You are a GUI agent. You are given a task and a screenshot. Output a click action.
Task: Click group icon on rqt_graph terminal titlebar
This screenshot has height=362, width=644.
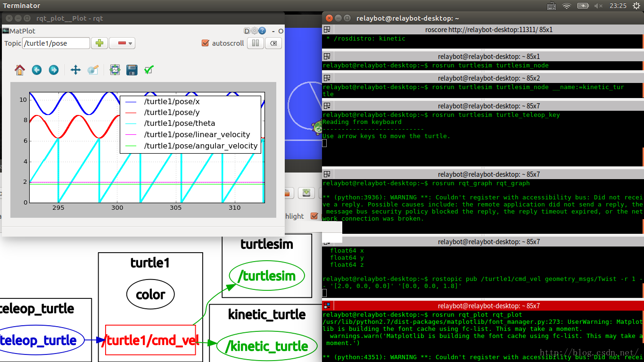click(x=326, y=174)
